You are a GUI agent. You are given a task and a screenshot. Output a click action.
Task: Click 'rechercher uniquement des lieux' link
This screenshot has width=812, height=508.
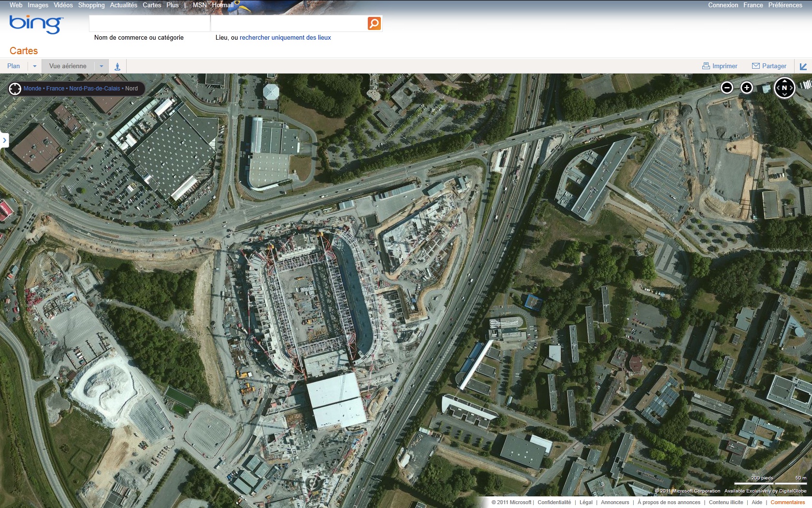tap(285, 38)
